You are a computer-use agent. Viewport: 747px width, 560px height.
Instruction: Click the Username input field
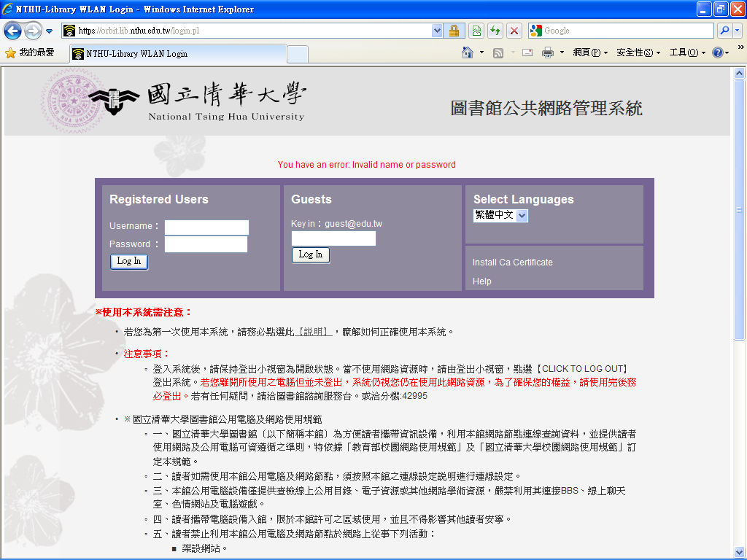(206, 227)
